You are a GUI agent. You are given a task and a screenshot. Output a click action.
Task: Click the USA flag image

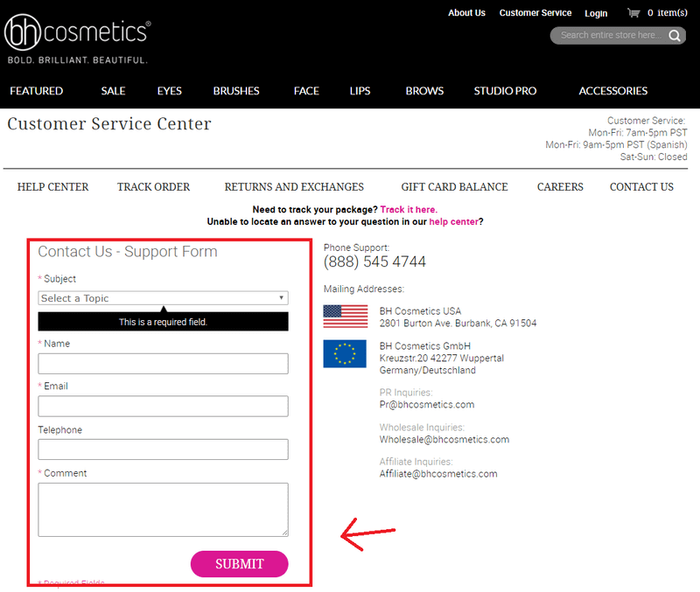[346, 317]
